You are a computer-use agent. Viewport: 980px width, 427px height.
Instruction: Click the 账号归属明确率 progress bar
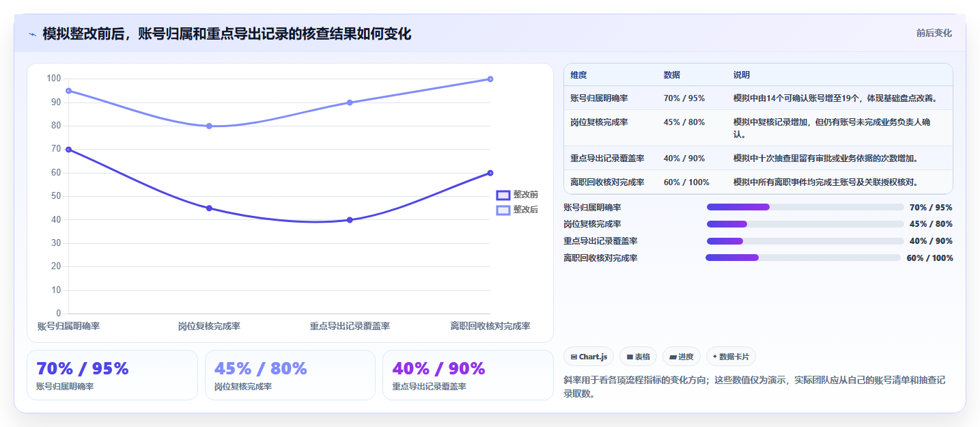[805, 207]
